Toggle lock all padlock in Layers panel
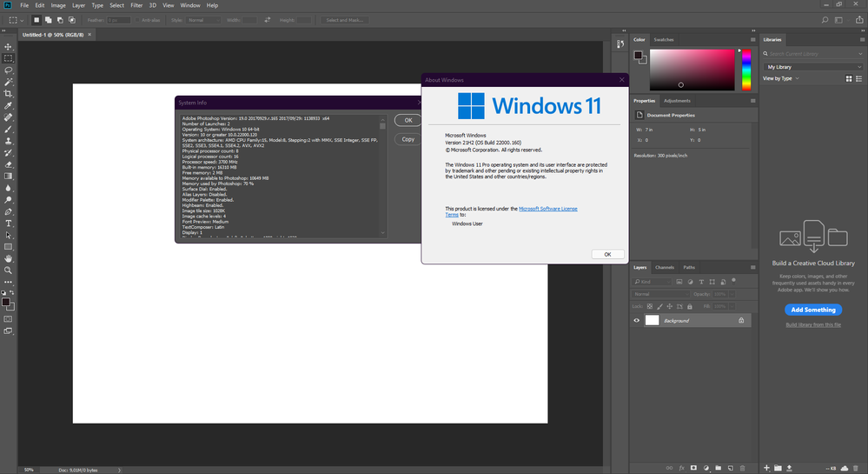This screenshot has height=474, width=868. tap(690, 306)
